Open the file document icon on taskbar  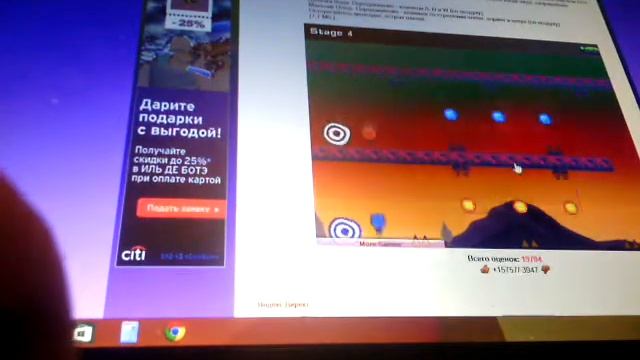coord(130,332)
